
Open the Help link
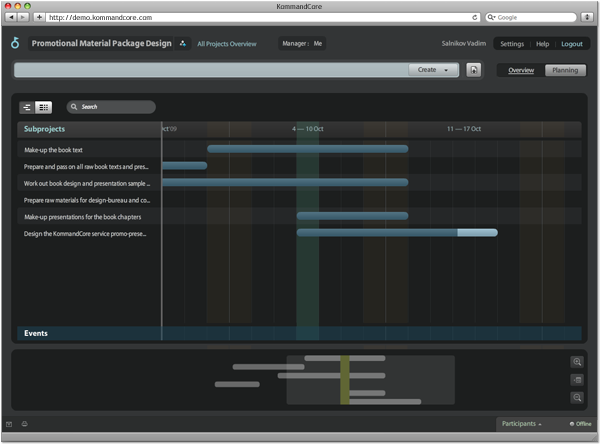pos(542,44)
